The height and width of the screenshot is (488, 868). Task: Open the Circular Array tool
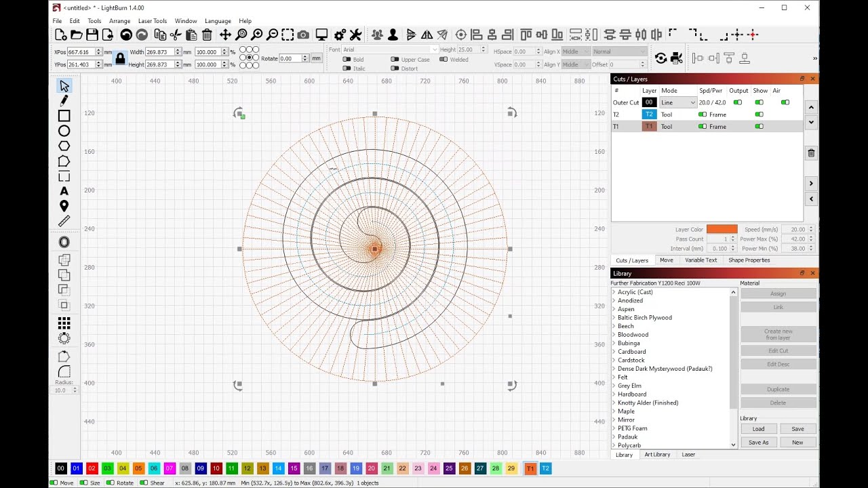pos(64,338)
